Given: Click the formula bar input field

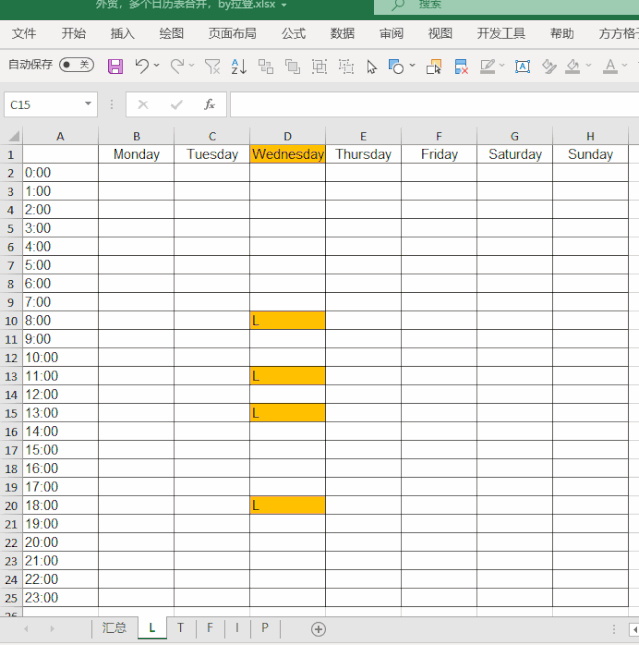Looking at the screenshot, I should click(435, 104).
